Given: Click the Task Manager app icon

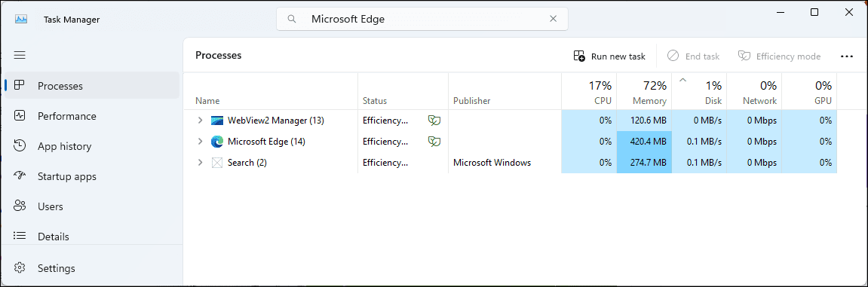Looking at the screenshot, I should coord(21,19).
